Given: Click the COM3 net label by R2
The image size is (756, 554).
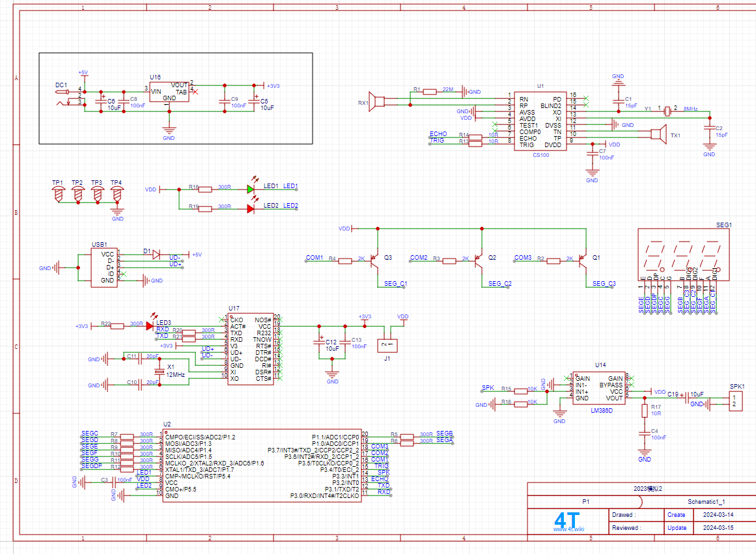Looking at the screenshot, I should tap(523, 258).
